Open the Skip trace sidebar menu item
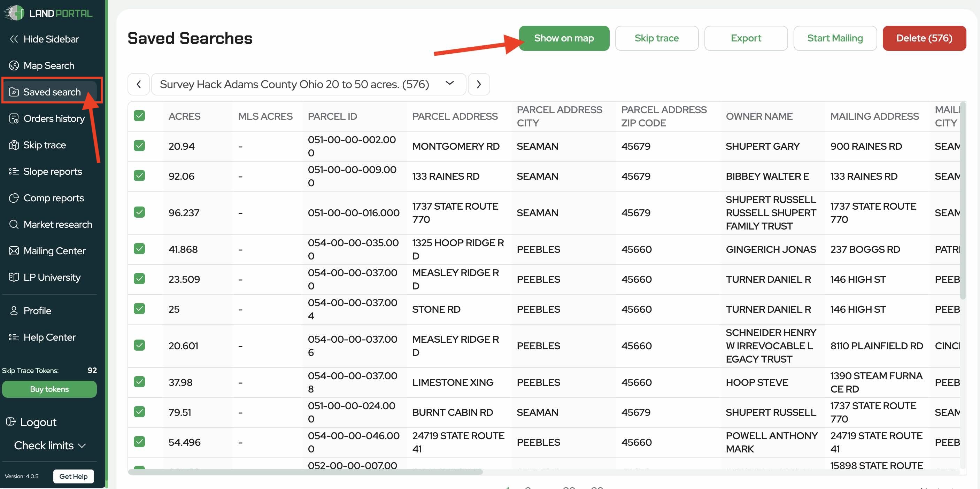Screen dimensions: 980x489 [45, 145]
